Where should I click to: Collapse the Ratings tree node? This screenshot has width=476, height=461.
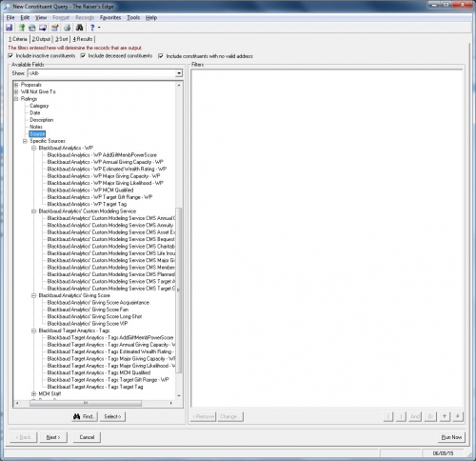tap(16, 99)
